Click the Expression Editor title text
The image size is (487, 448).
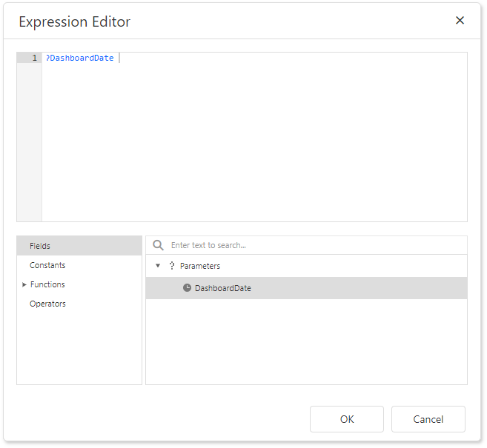[74, 21]
